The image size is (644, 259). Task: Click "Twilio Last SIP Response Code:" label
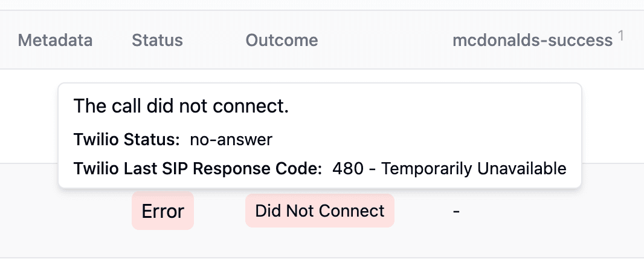(198, 168)
